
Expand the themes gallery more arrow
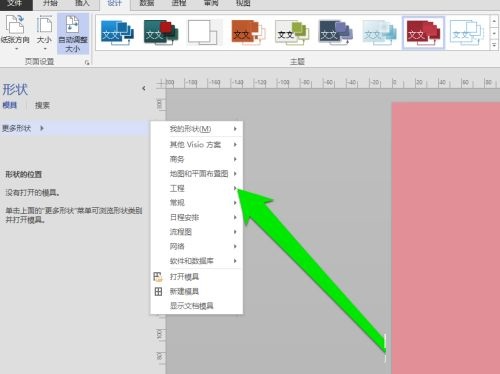point(494,45)
